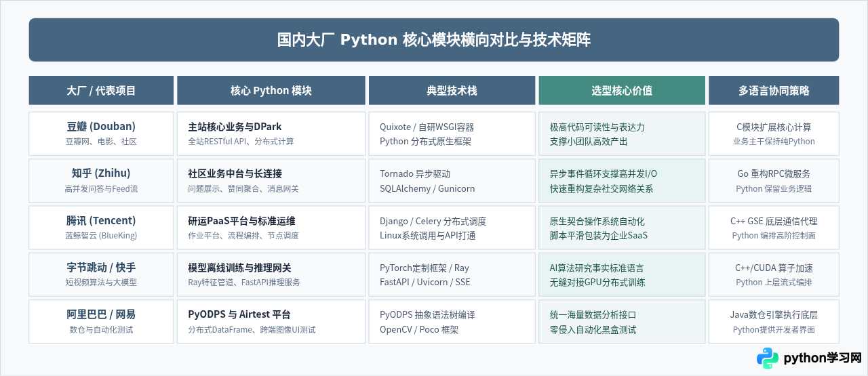Image resolution: width=868 pixels, height=376 pixels.
Task: Click the 豆瓣 (Douban) cell
Action: 101,133
